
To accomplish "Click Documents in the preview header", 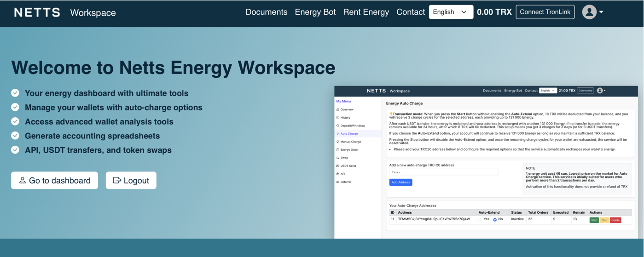I will (492, 91).
